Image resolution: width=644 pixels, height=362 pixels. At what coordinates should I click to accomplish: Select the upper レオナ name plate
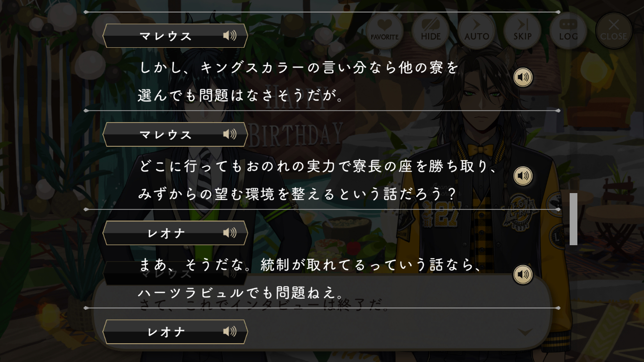(x=175, y=233)
